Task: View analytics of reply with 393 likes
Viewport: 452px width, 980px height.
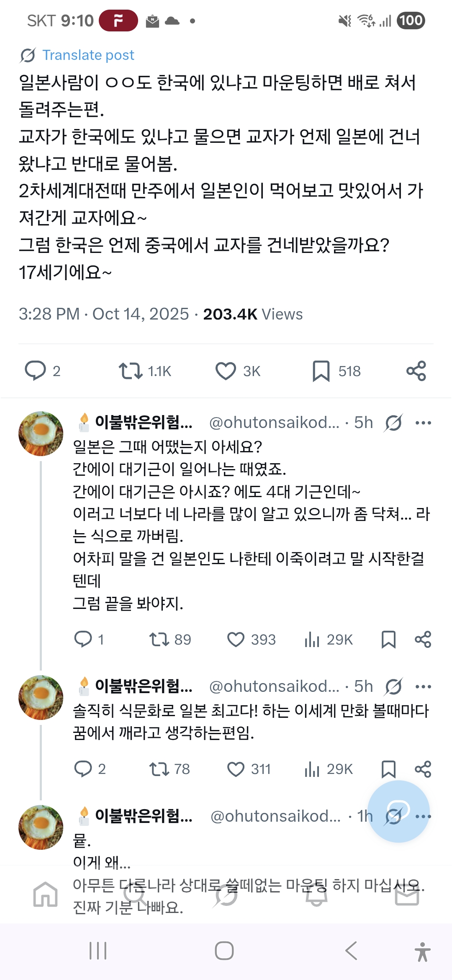Action: pos(312,640)
